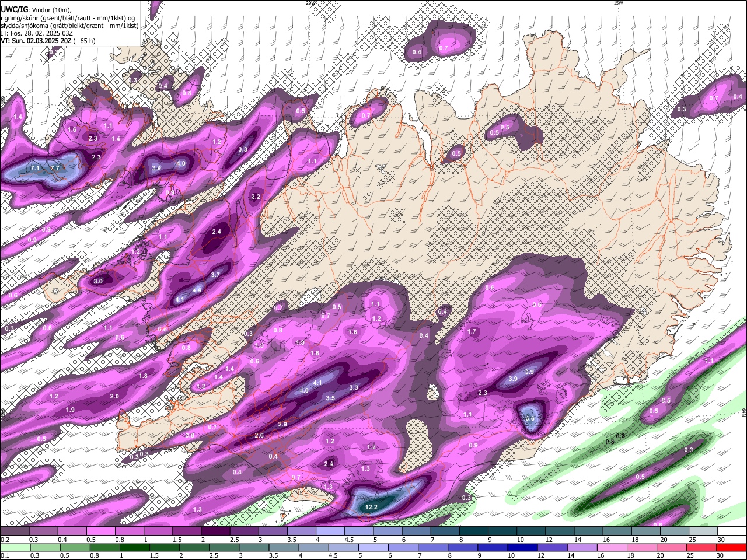Pick the dark teal top-row swatch between 8 and 9
747x560 pixels.
tap(474, 531)
